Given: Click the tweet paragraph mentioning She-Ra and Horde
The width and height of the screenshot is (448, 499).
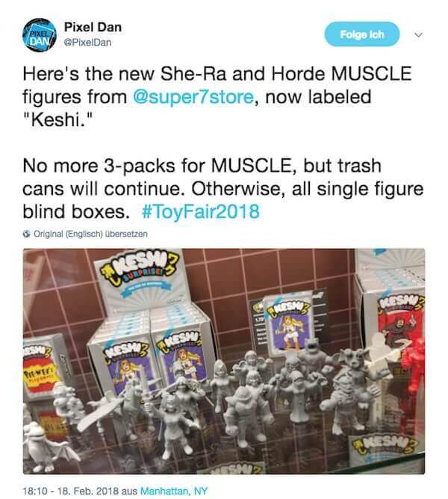Looking at the screenshot, I should [217, 96].
